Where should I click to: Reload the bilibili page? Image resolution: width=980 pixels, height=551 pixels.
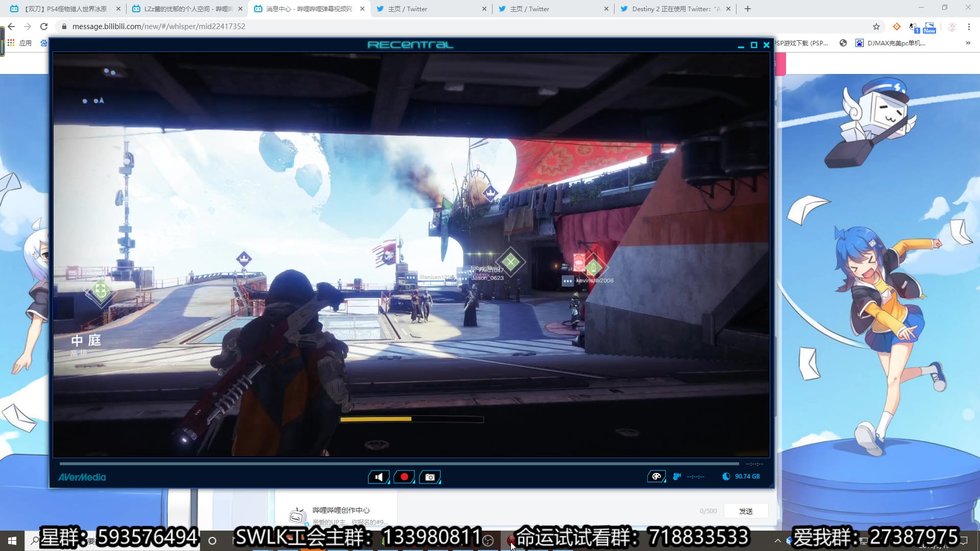tap(44, 27)
